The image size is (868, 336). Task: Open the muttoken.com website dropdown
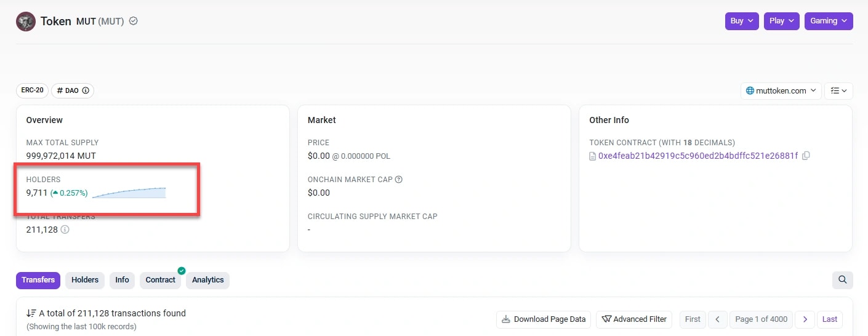tap(781, 90)
